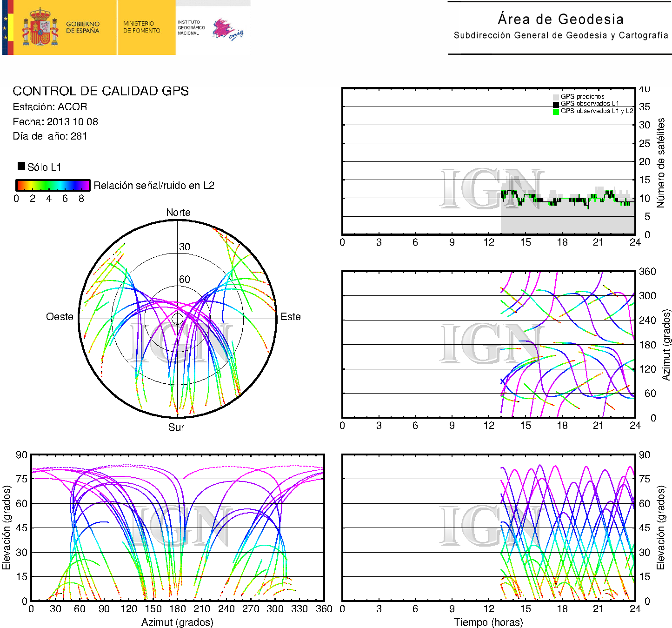Click the 35 tick on satellite count plot

coord(645,107)
